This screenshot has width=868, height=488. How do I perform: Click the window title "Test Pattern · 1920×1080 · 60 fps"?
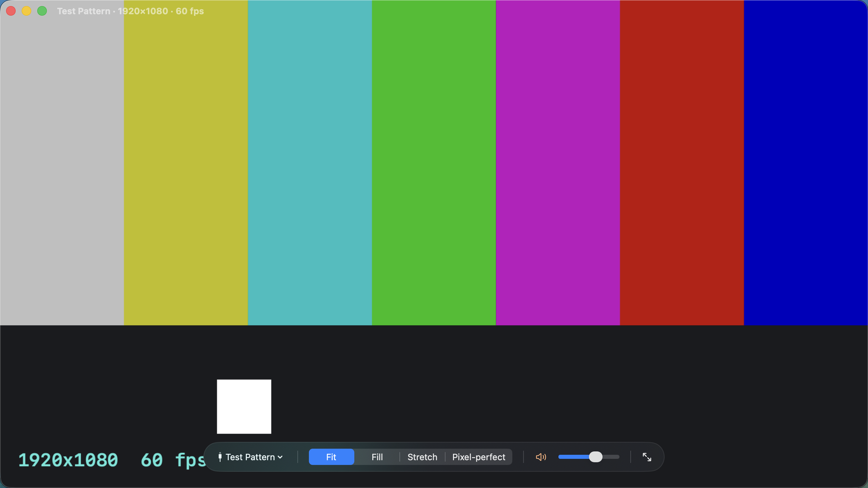(130, 11)
